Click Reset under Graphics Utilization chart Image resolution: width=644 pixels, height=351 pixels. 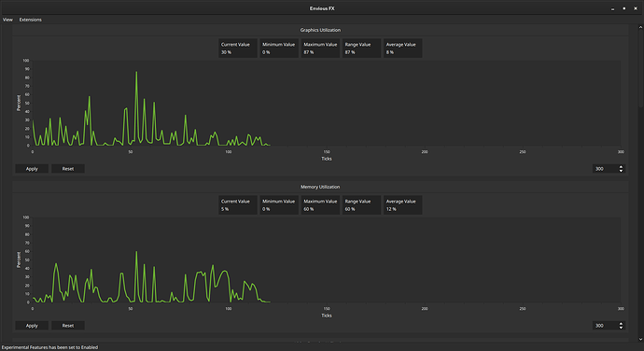(x=68, y=169)
